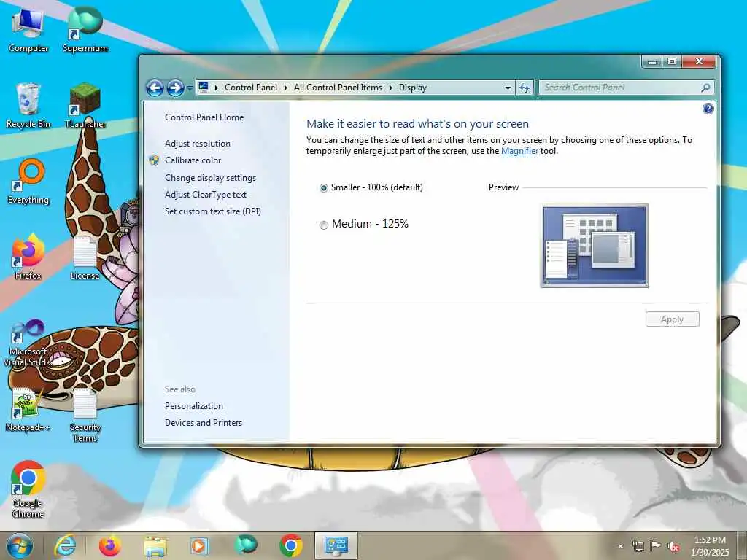
Task: Open the Action Center flag icon
Action: 656,545
